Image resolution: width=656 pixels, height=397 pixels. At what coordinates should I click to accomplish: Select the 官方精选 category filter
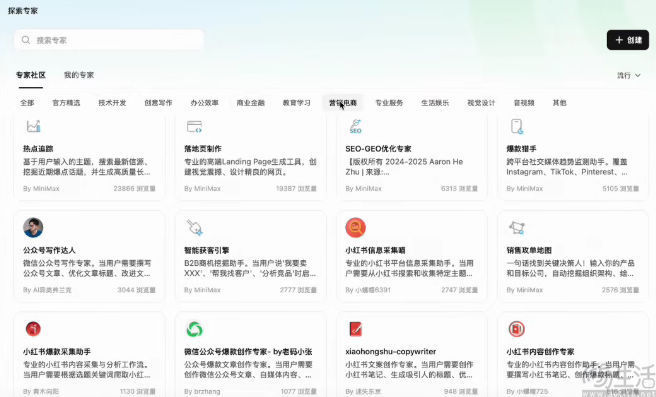66,102
